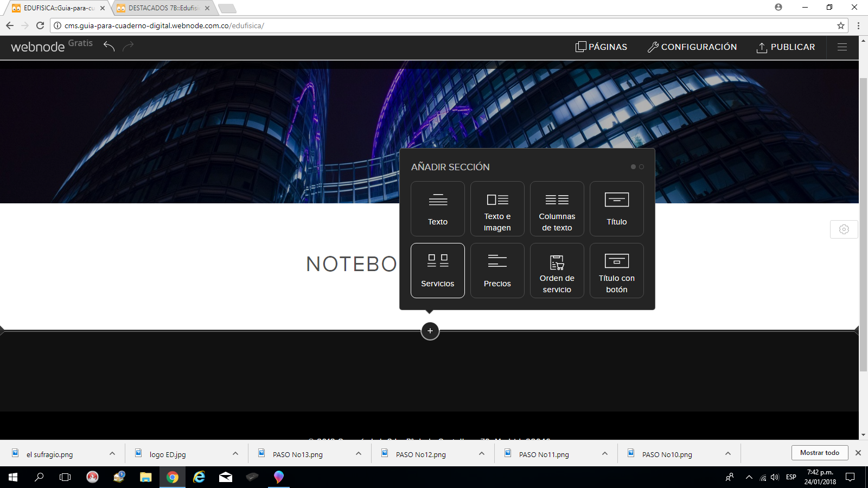
Task: Insert a Título con botón section
Action: coord(617,271)
